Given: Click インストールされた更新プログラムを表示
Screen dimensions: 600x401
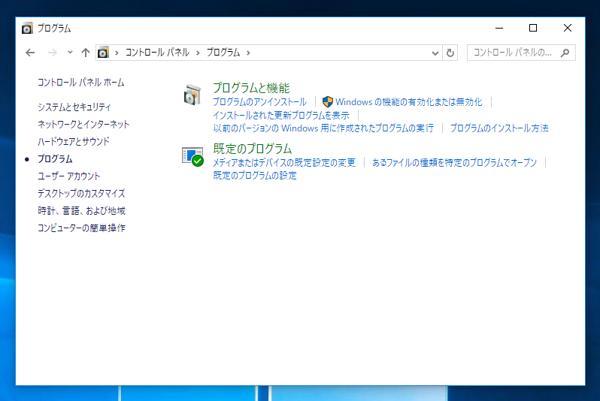Looking at the screenshot, I should [281, 115].
